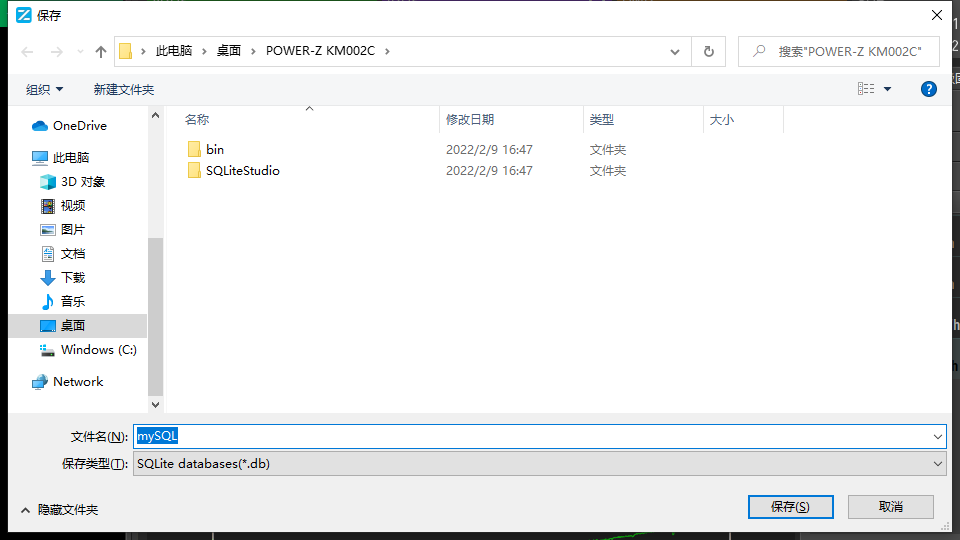Click 新建文件夹 button

pyautogui.click(x=124, y=89)
